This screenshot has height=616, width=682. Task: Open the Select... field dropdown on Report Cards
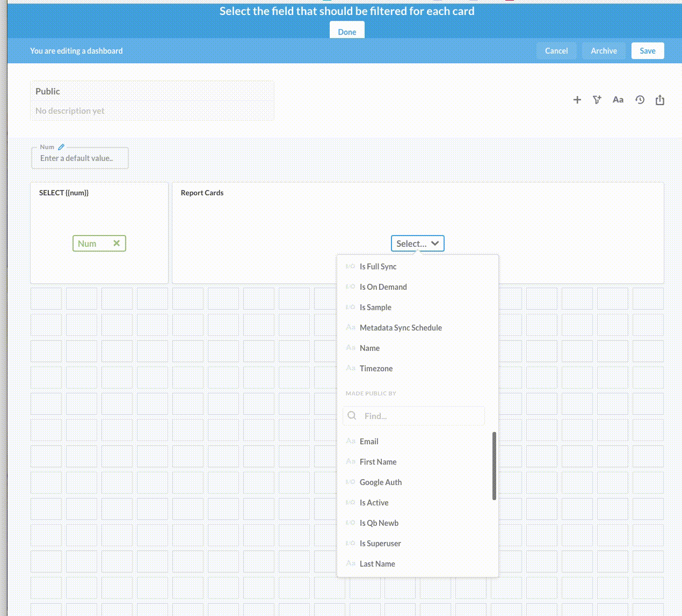417,243
